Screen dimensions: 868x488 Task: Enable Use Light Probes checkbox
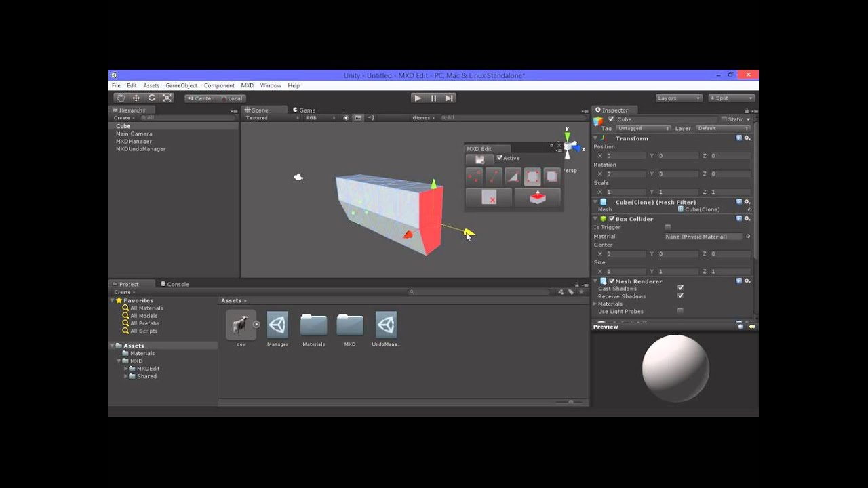pos(680,311)
